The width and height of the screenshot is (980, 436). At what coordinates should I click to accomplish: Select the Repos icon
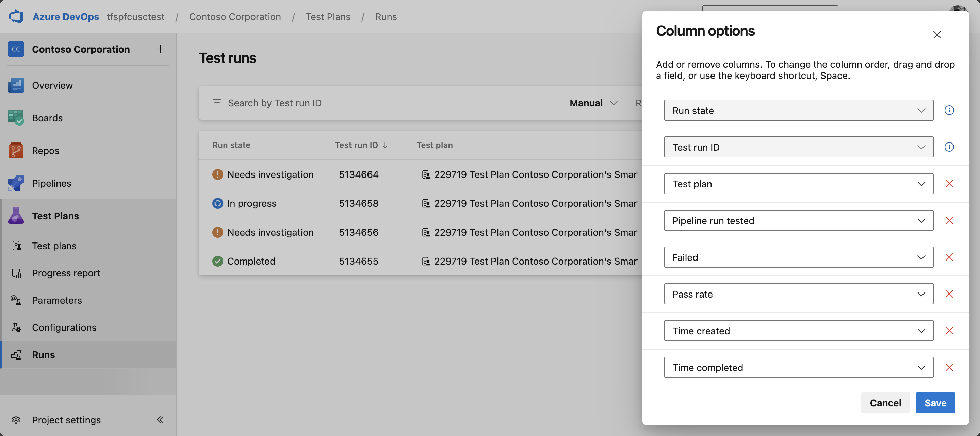pos(16,151)
